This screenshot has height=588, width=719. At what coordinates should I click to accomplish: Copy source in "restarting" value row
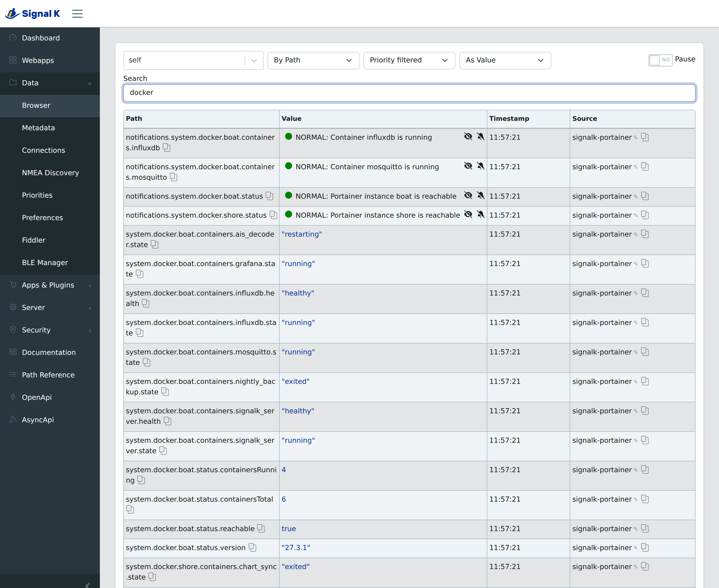click(645, 234)
